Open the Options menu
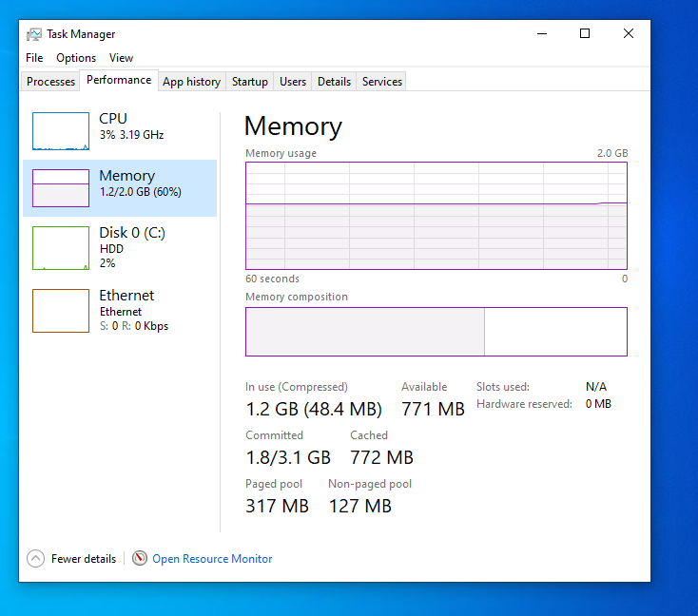The image size is (698, 616). [76, 58]
